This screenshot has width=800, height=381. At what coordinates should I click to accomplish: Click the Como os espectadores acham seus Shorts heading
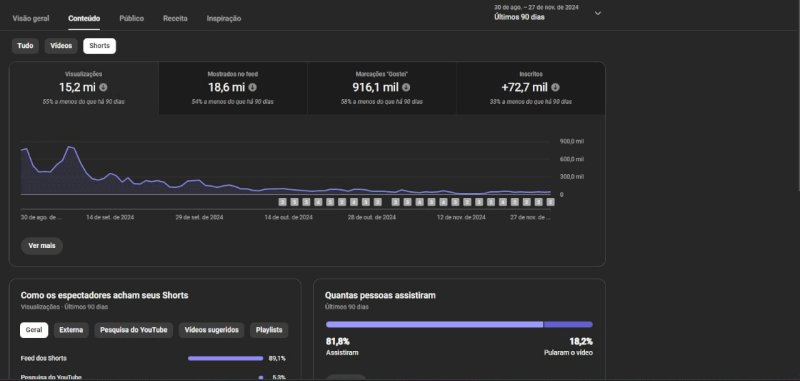coord(105,295)
